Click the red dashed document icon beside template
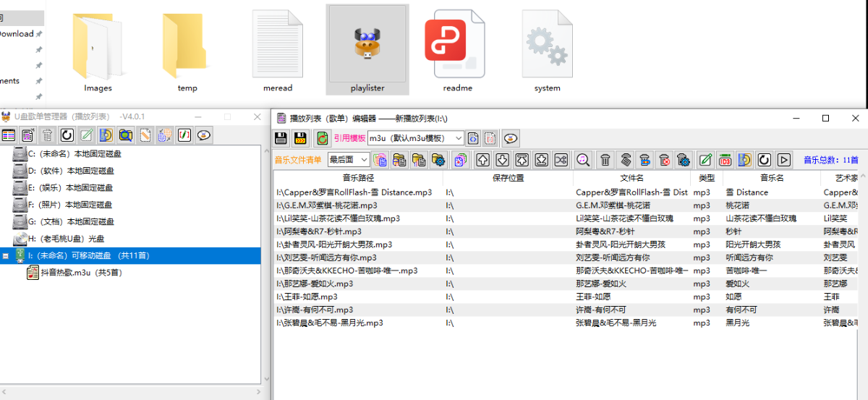The height and width of the screenshot is (400, 868). coord(490,137)
